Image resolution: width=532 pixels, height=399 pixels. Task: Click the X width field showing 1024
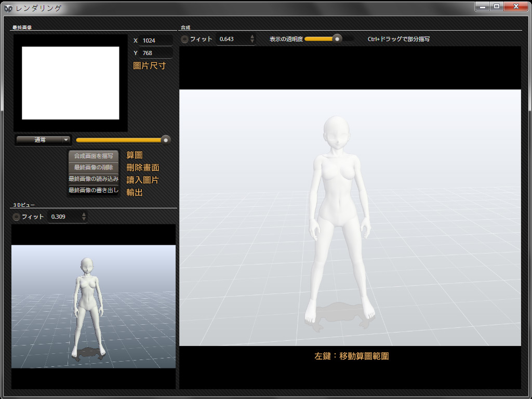tap(155, 41)
